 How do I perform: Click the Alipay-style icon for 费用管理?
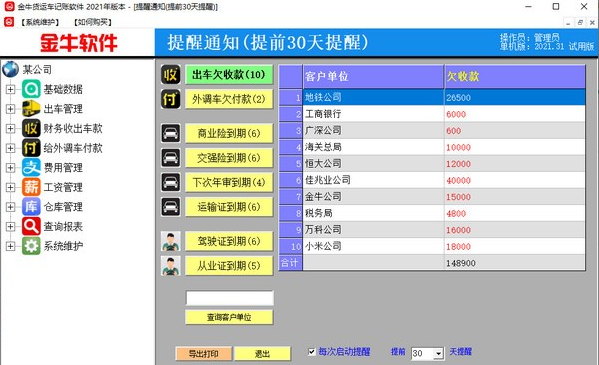[31, 167]
